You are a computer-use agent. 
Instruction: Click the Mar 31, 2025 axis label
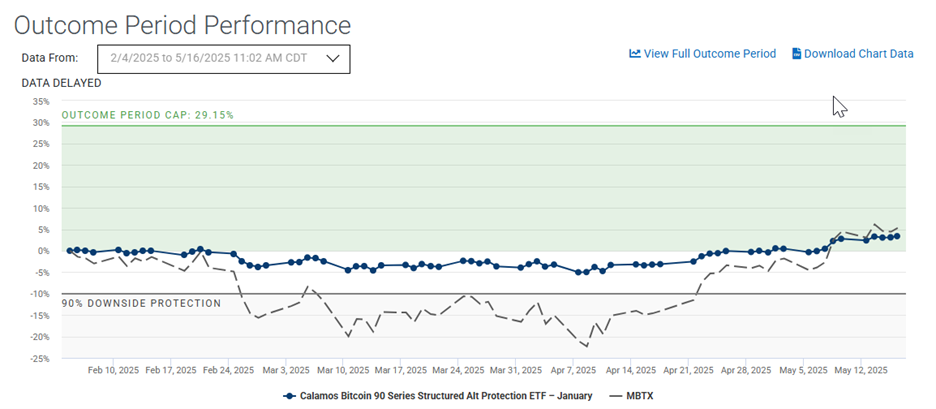[516, 370]
